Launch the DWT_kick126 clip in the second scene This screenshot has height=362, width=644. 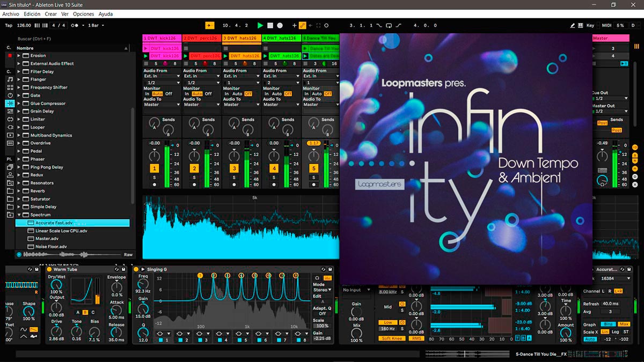tap(147, 56)
